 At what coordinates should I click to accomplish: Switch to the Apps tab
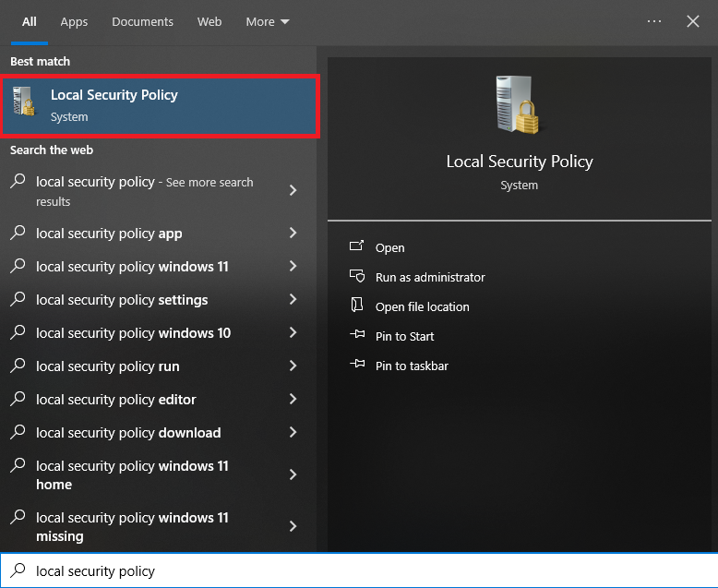pyautogui.click(x=74, y=21)
